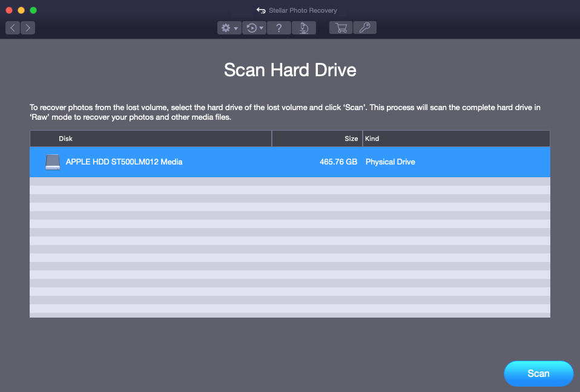Viewport: 580px width, 392px height.
Task: Select the APPLE HDD ST500LM012 Media row
Action: (x=290, y=162)
